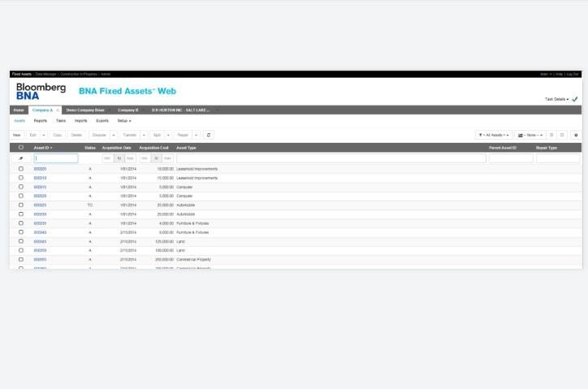Check the 100,000.00 Land row checkbox
The width and height of the screenshot is (588, 389).
[21, 250]
